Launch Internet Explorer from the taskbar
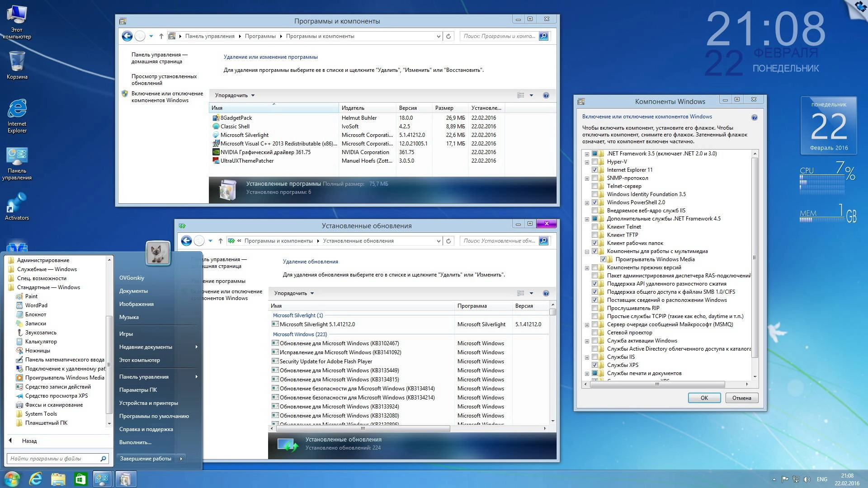 (35, 479)
